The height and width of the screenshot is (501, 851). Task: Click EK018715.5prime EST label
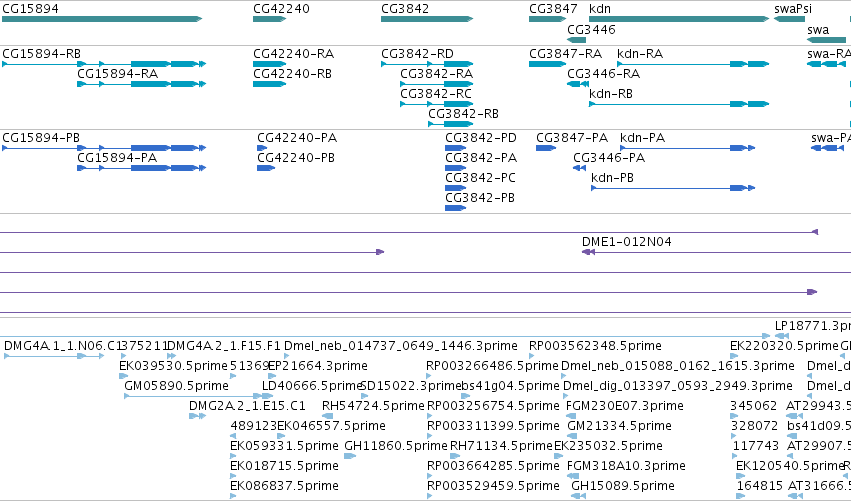[x=284, y=466]
